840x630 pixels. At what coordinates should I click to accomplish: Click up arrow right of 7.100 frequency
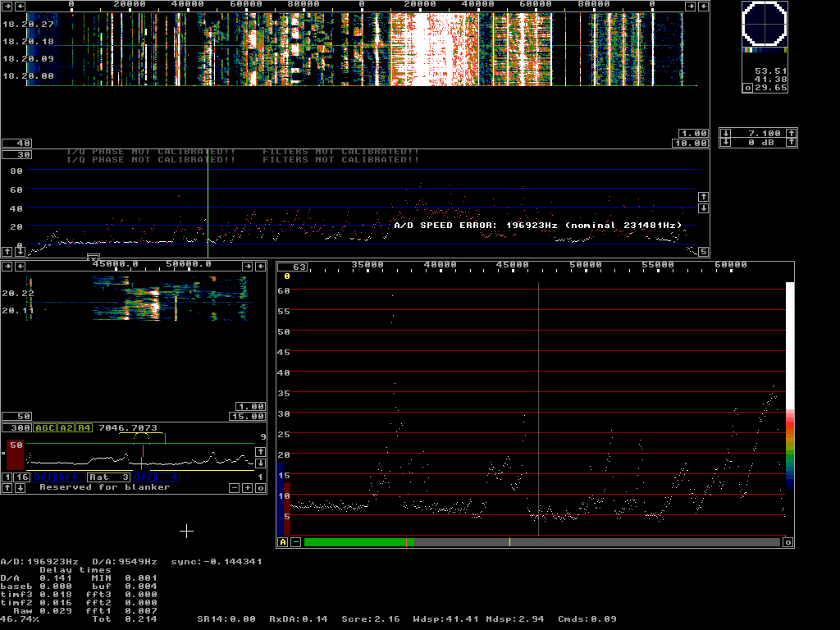tap(792, 134)
